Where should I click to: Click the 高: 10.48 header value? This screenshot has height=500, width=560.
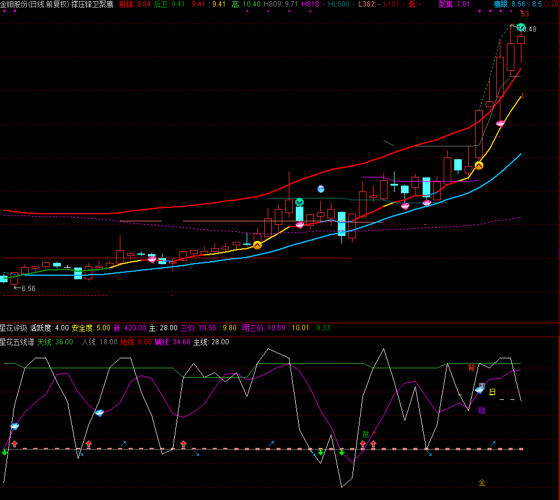pyautogui.click(x=246, y=4)
